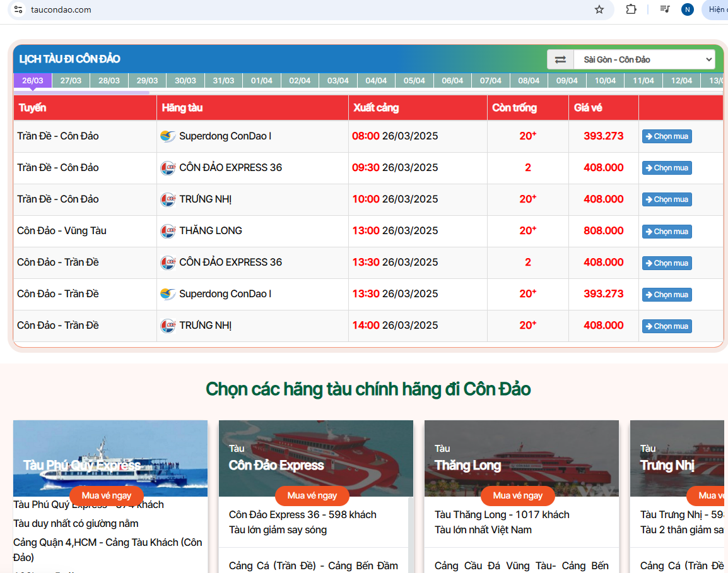Open the browser extensions puzzle icon
Image resolution: width=728 pixels, height=573 pixels.
pos(631,9)
